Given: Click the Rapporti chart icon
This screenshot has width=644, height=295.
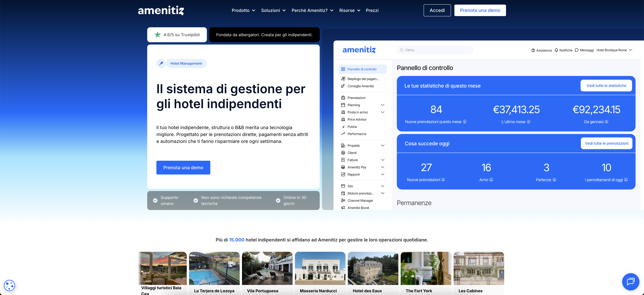Looking at the screenshot, I should [x=343, y=174].
